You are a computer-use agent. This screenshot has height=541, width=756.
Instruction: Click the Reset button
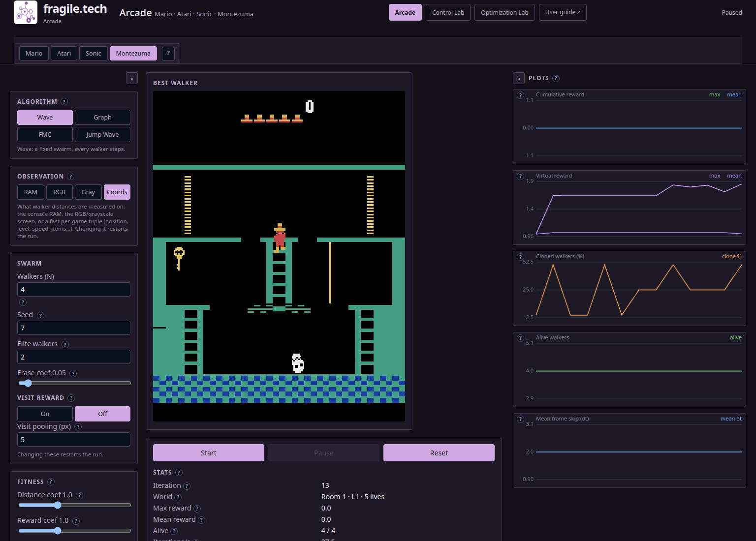coord(439,453)
